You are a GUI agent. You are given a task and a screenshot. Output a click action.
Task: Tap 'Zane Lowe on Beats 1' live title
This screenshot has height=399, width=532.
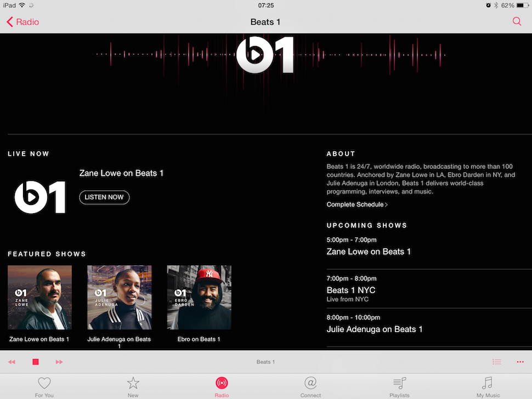121,173
